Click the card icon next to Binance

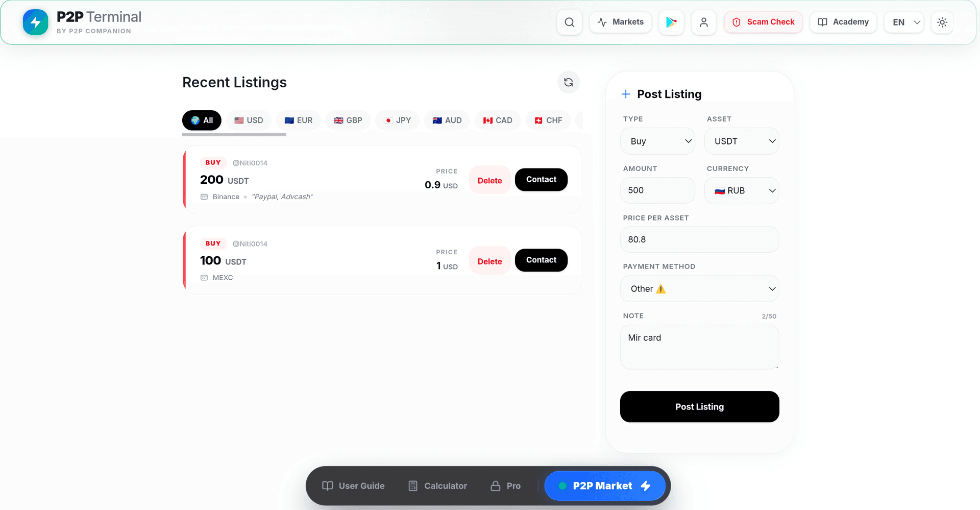204,197
